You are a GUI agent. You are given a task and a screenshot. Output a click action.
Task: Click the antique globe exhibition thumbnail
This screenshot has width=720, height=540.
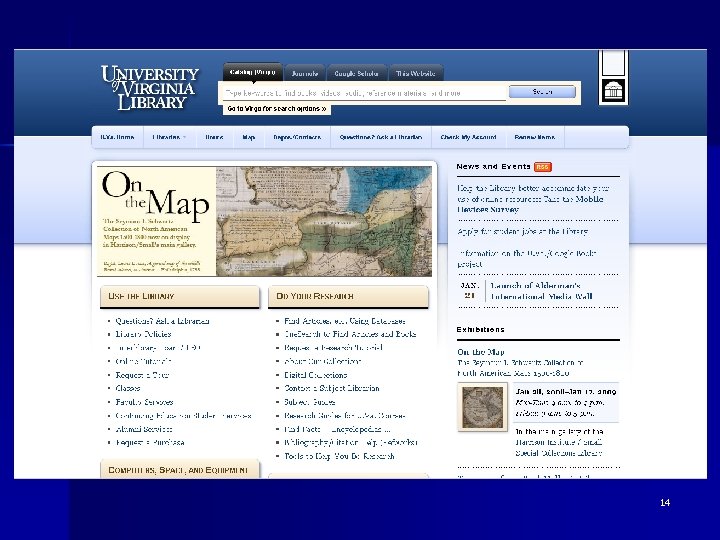coord(482,407)
